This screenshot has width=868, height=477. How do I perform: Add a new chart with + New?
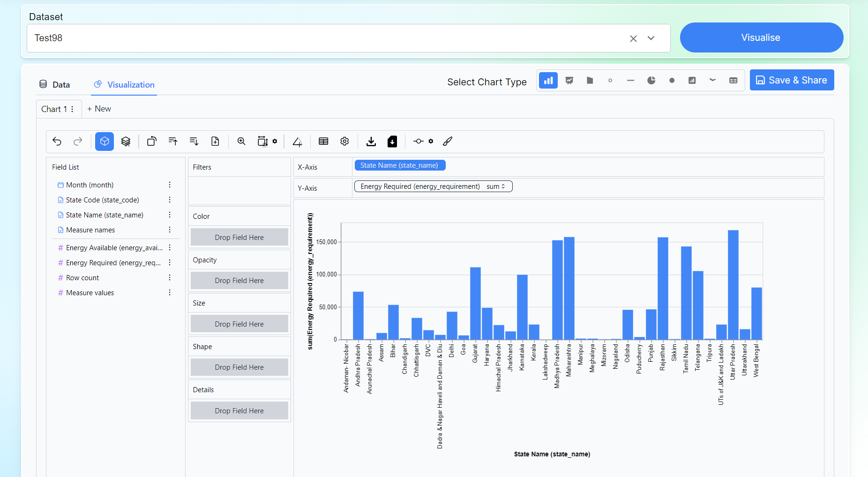pos(99,109)
